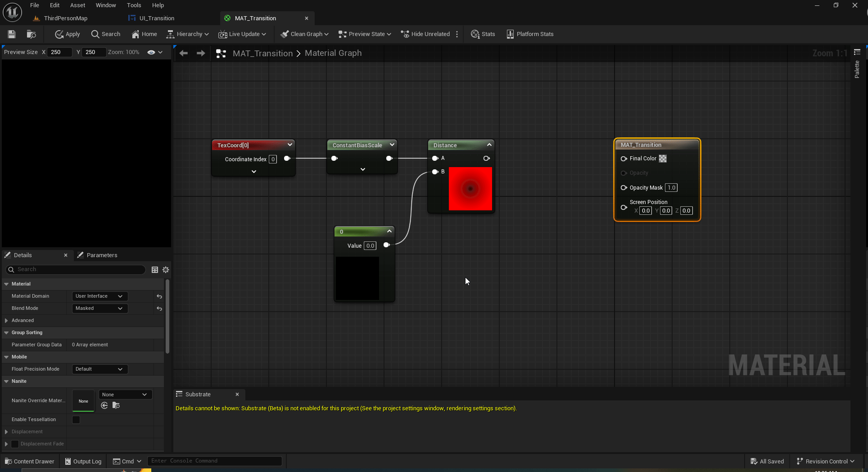The image size is (868, 472).
Task: Switch to the UI_Transition tab
Action: tap(156, 18)
